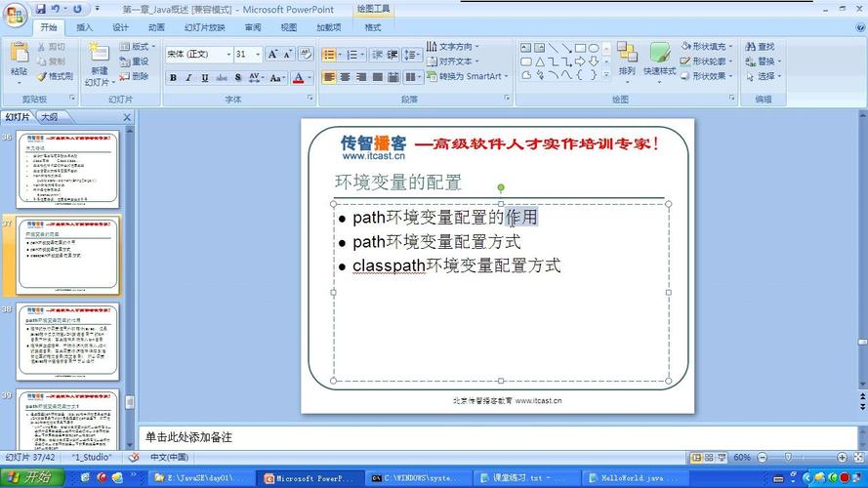868x488 pixels.
Task: Click the Columns icon in paragraph group
Action: coord(413,77)
